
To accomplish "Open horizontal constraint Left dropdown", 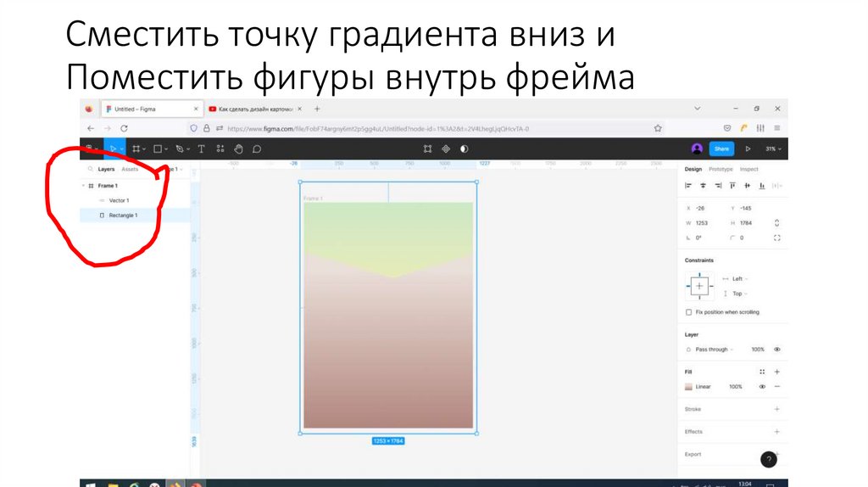I will (739, 278).
